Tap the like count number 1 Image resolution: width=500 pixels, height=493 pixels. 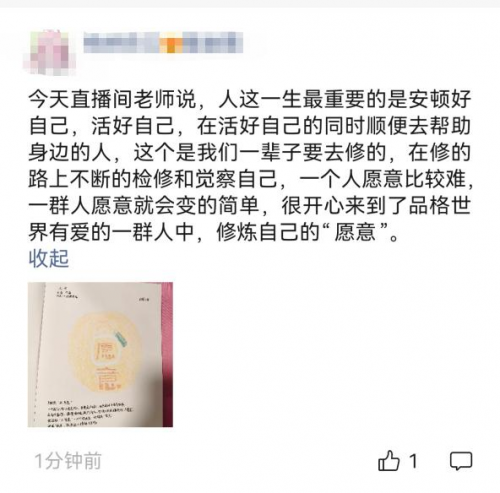pyautogui.click(x=413, y=461)
